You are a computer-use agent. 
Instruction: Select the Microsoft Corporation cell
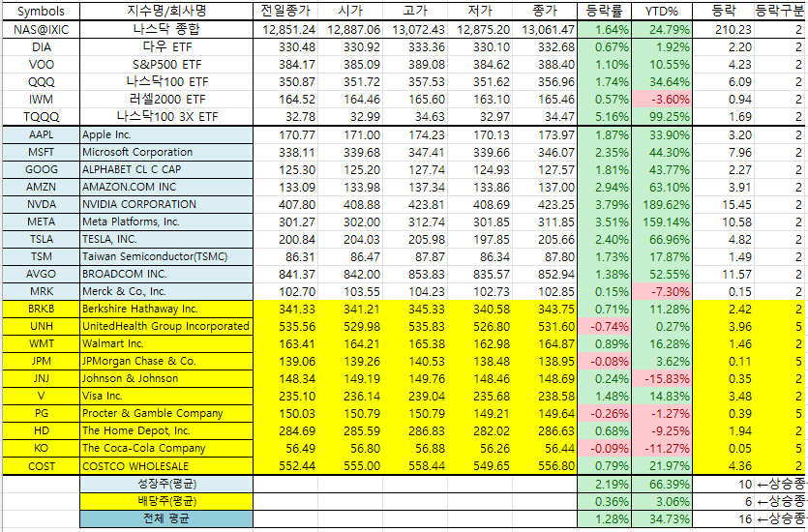pos(166,153)
